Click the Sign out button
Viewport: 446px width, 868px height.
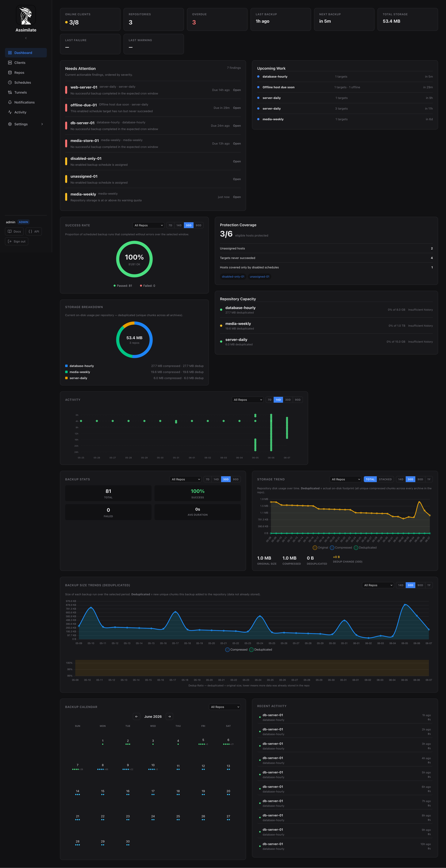click(x=16, y=241)
